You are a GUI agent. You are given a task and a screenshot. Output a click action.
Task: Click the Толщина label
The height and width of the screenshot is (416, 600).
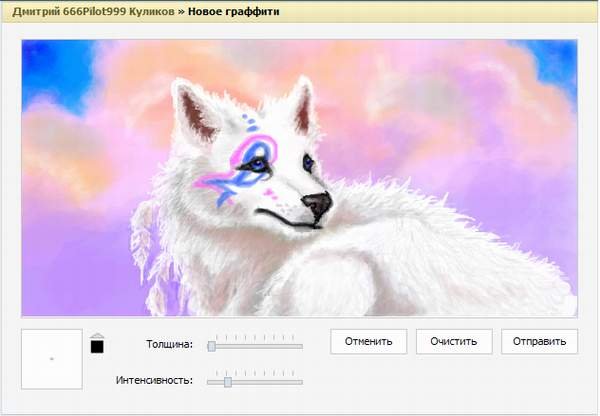click(170, 344)
